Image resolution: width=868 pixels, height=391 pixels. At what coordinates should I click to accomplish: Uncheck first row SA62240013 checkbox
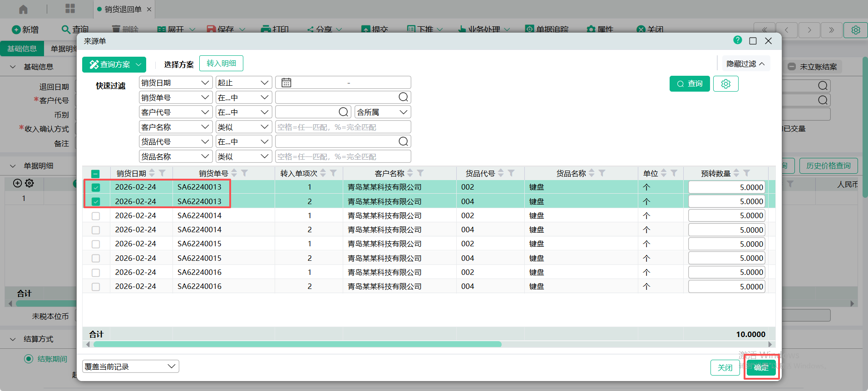[96, 187]
